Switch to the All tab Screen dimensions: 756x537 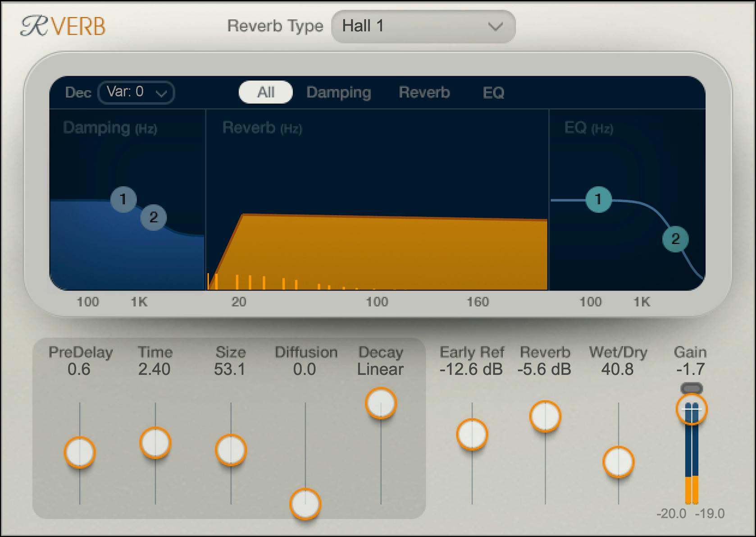265,92
